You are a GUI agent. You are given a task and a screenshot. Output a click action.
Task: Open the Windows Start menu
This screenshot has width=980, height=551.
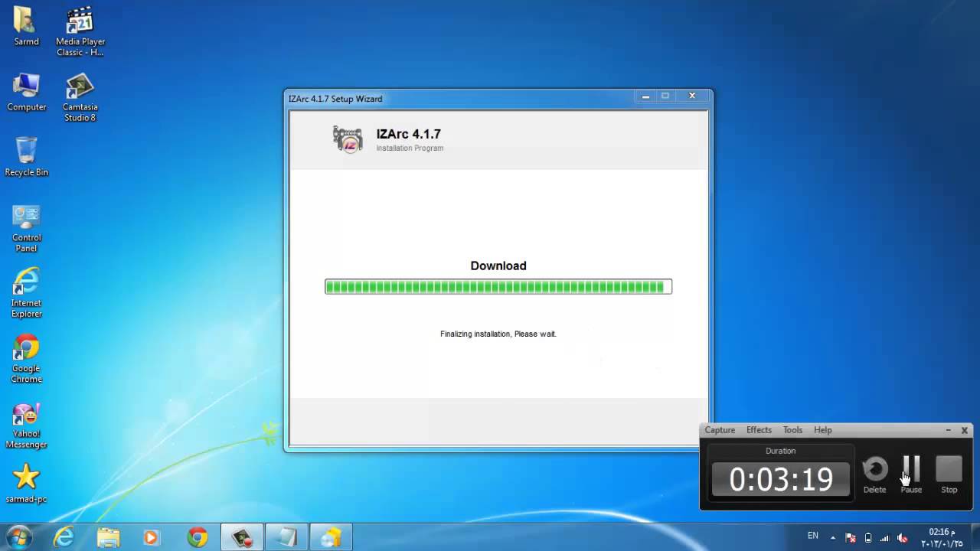point(18,537)
